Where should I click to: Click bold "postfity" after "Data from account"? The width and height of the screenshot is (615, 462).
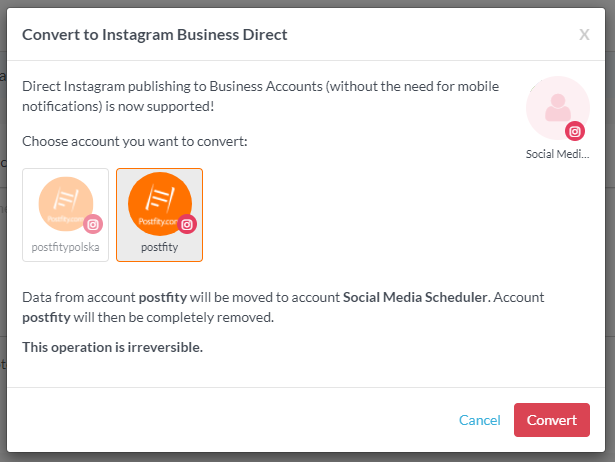click(159, 298)
